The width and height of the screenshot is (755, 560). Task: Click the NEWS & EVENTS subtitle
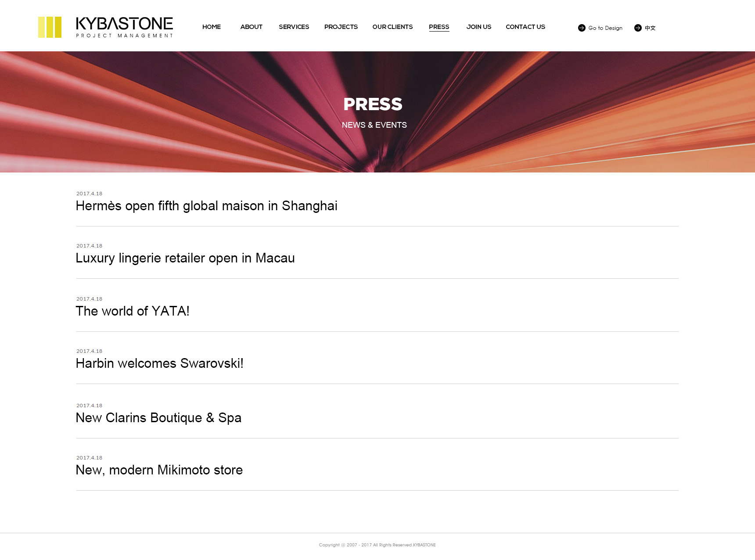pyautogui.click(x=374, y=125)
